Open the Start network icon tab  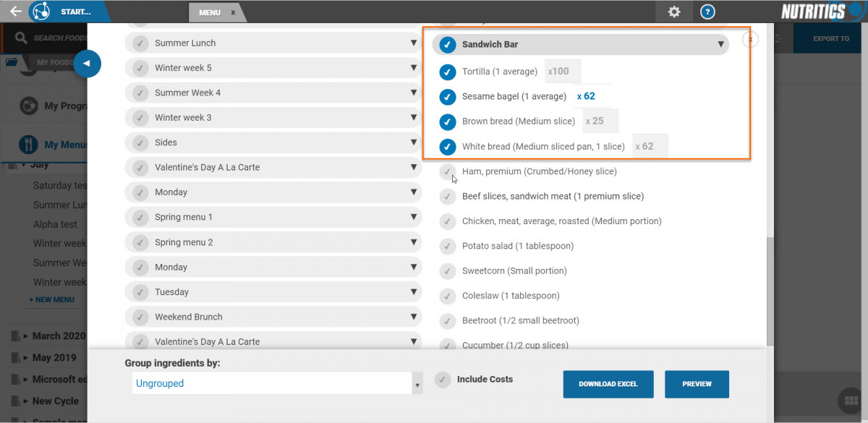click(41, 12)
